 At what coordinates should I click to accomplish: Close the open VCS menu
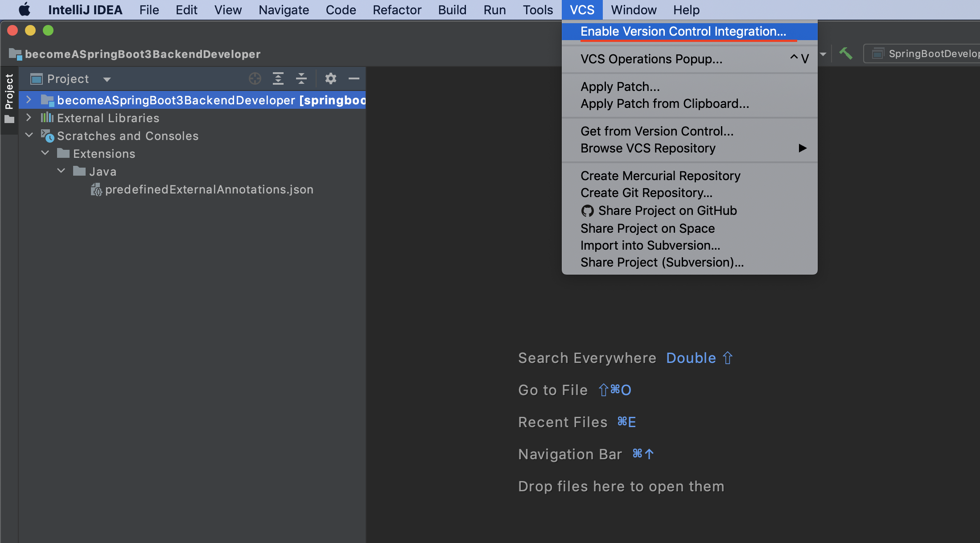(582, 9)
